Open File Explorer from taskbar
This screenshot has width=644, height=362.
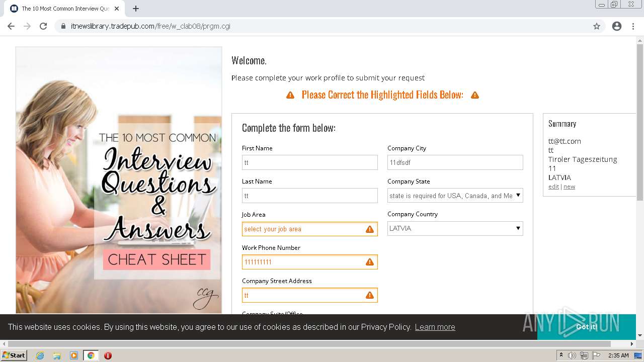pyautogui.click(x=57, y=355)
